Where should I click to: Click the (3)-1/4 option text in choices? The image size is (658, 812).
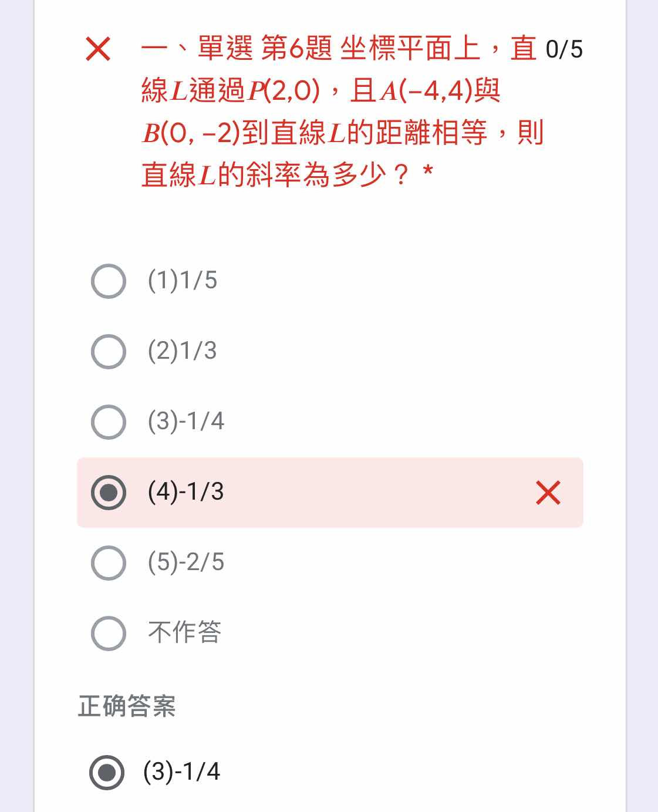186,421
